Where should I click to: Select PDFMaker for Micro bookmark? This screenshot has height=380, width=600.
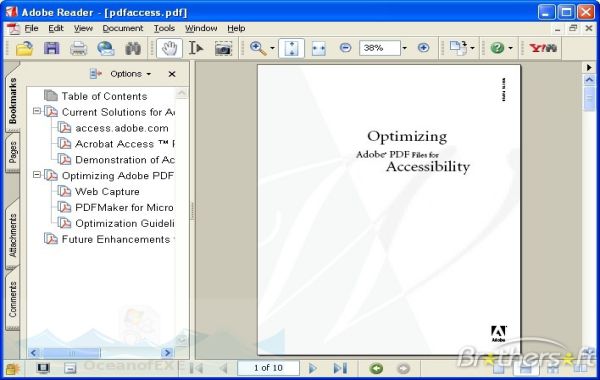click(x=124, y=207)
